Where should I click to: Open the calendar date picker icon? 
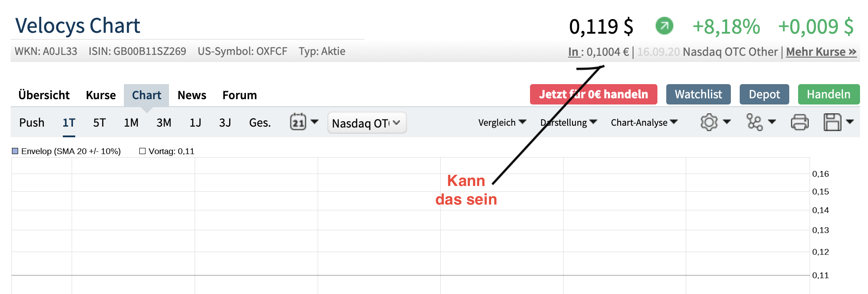[298, 122]
